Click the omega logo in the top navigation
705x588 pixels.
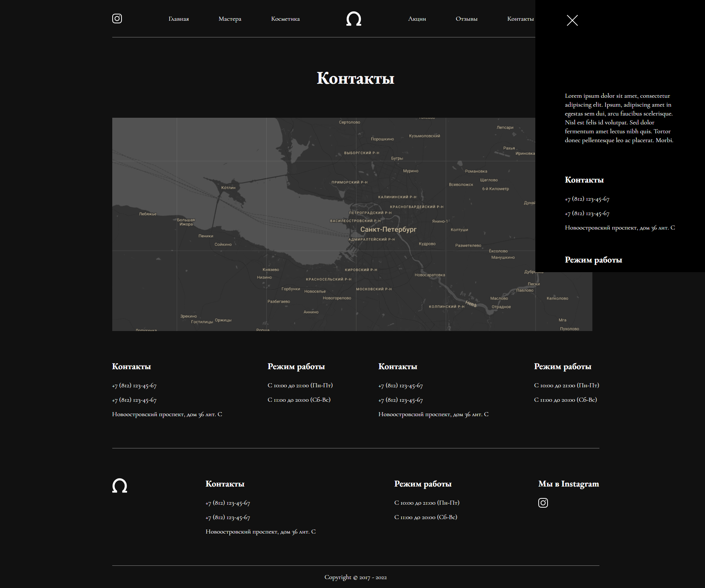tap(354, 19)
